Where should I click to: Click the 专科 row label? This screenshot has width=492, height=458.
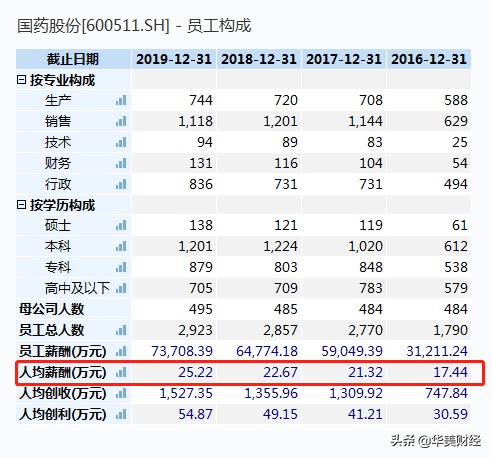(x=58, y=267)
